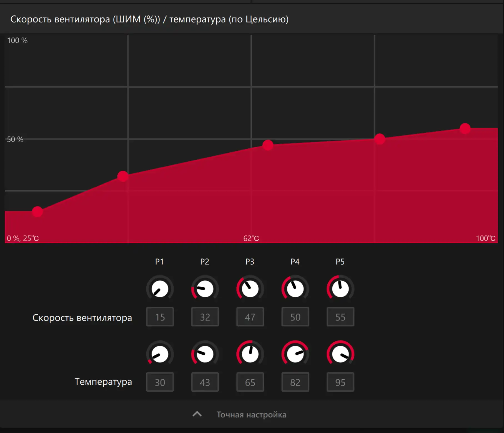
Task: Click the P4 fan speed knob
Action: click(295, 289)
